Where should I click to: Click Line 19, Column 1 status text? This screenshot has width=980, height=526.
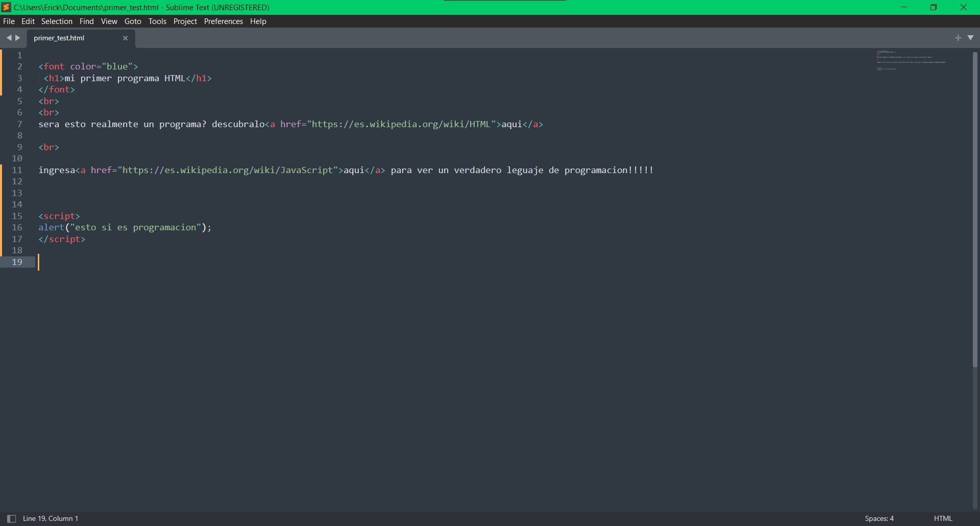click(x=51, y=518)
